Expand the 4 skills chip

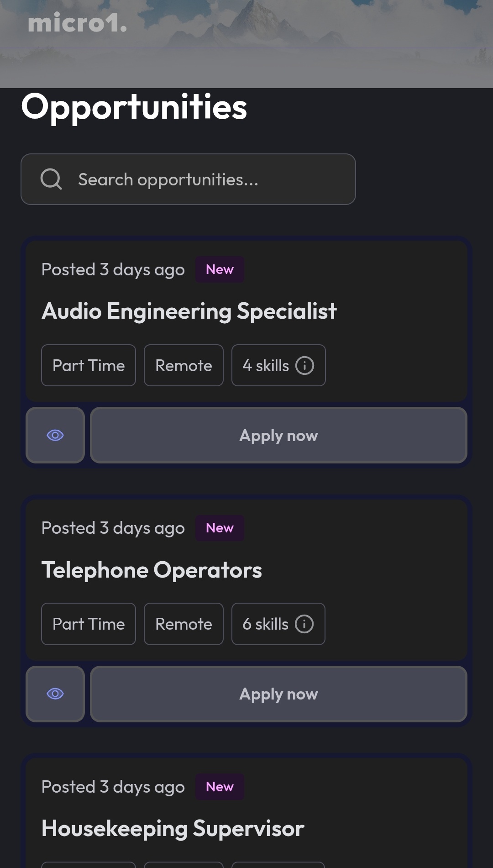pos(266,365)
